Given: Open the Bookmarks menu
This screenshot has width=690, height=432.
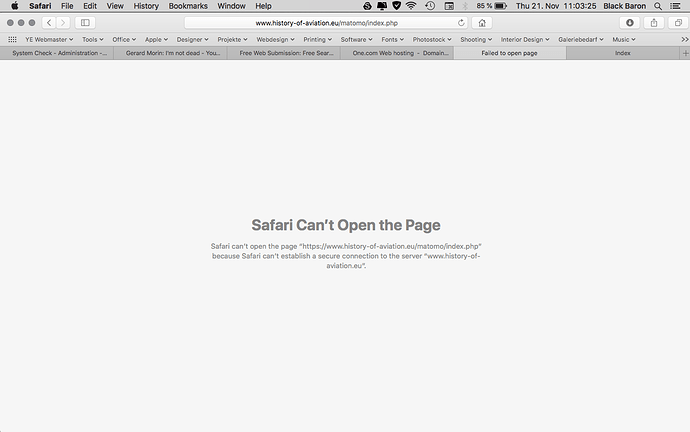Looking at the screenshot, I should tap(188, 6).
